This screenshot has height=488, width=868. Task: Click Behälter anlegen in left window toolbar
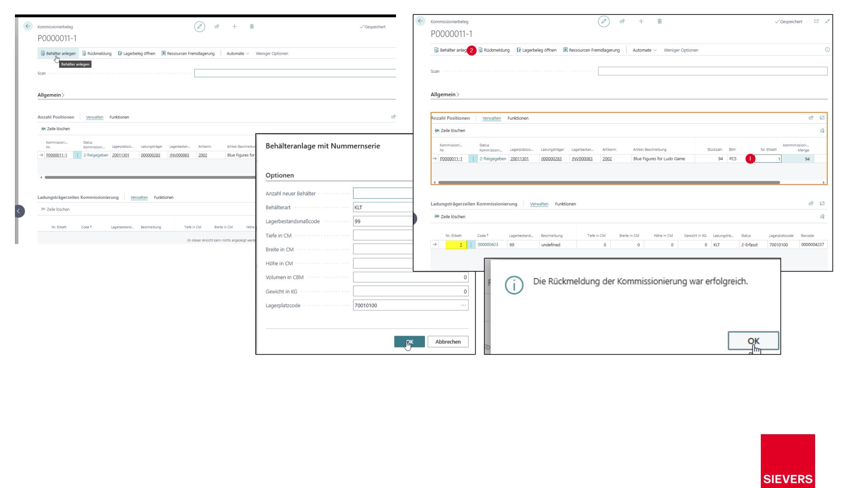coord(58,53)
